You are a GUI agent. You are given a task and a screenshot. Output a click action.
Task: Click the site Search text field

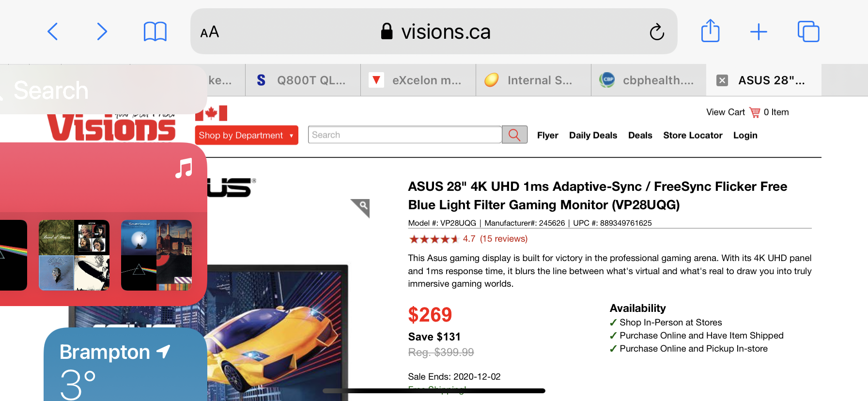pyautogui.click(x=404, y=135)
